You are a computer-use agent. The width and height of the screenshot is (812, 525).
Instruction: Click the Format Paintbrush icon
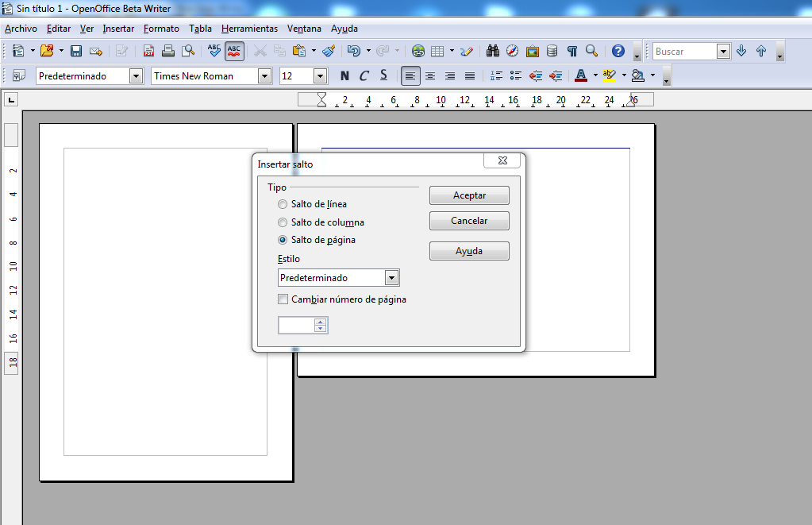(x=329, y=51)
